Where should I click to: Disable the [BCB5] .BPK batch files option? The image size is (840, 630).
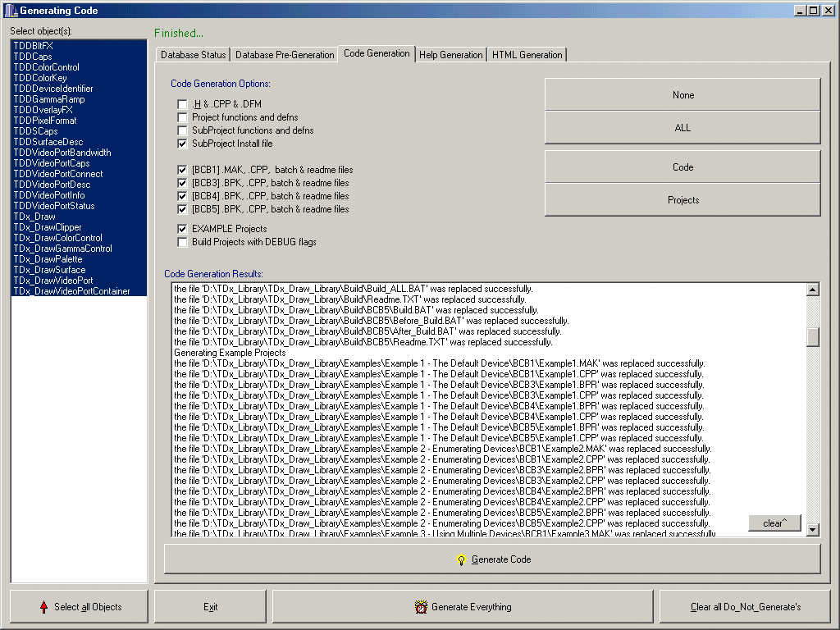point(182,209)
